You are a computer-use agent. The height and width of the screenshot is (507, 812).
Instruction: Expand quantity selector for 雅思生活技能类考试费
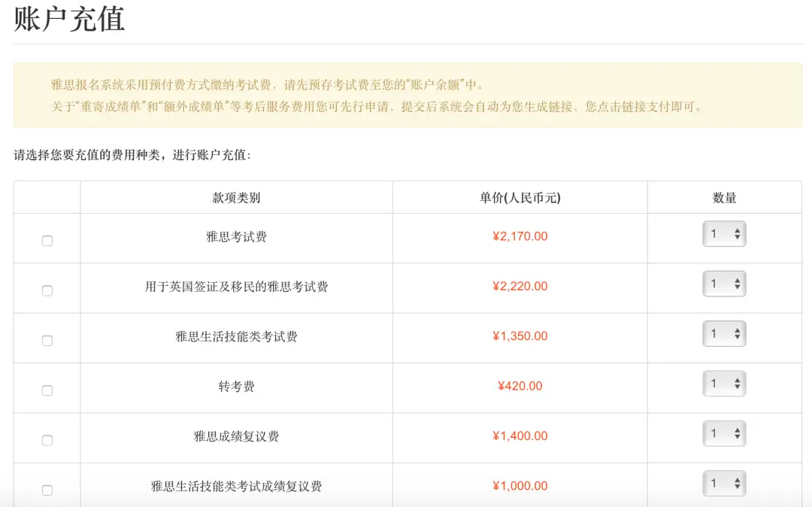point(724,333)
